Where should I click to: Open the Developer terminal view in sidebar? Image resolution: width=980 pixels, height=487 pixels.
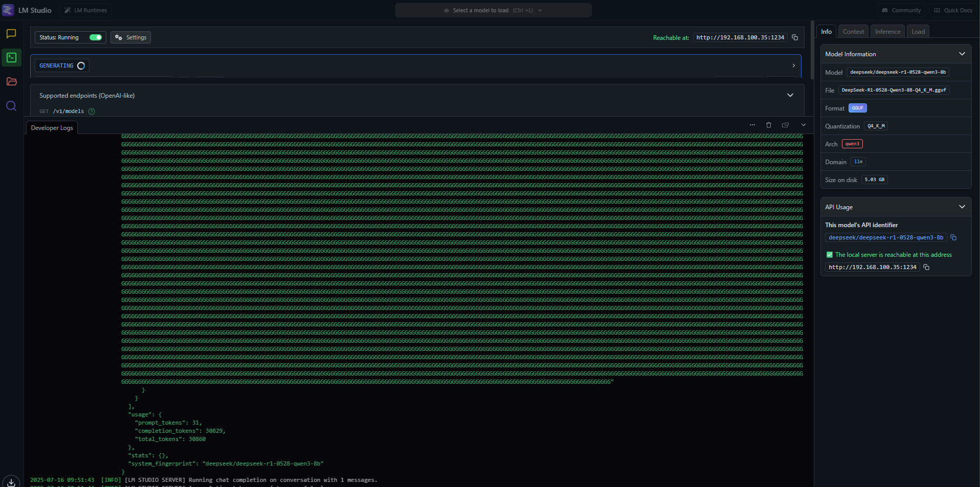(11, 58)
